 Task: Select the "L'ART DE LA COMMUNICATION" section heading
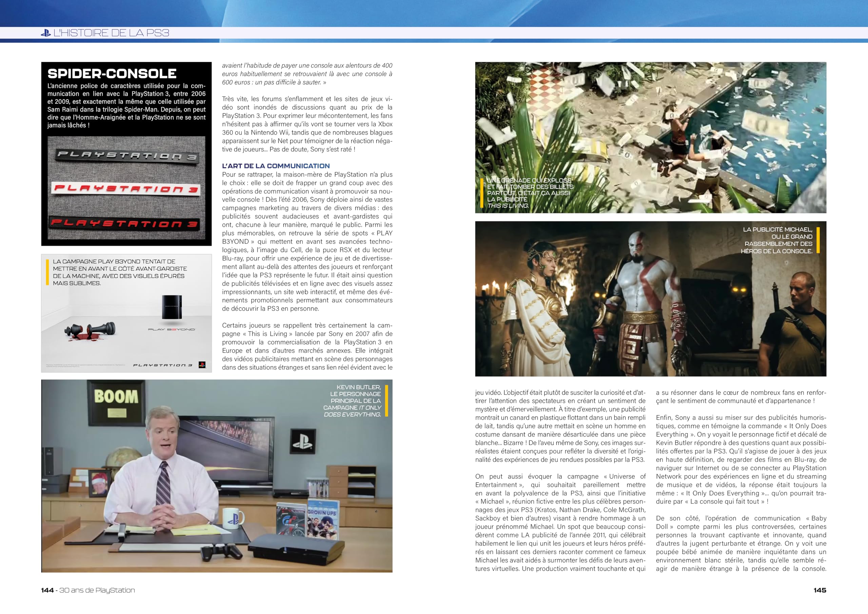click(x=276, y=166)
